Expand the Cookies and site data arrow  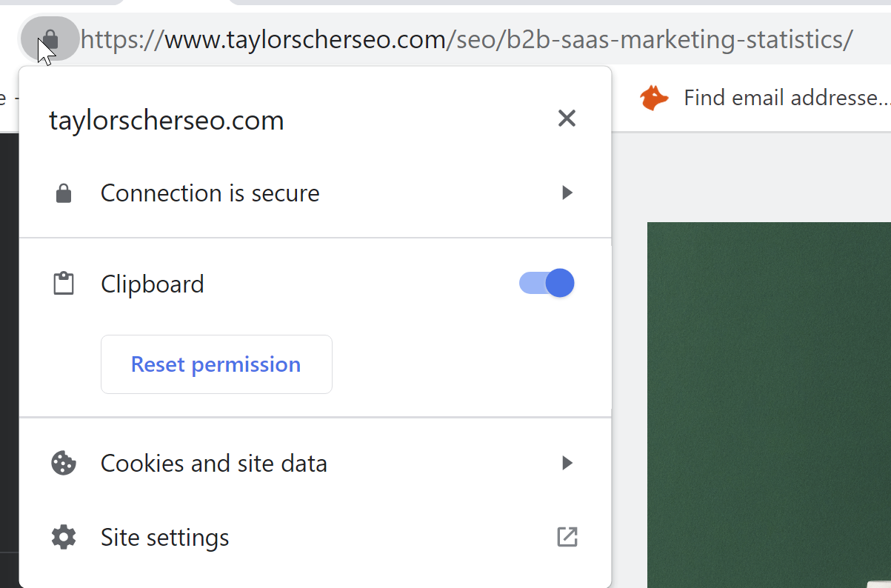[x=567, y=463]
